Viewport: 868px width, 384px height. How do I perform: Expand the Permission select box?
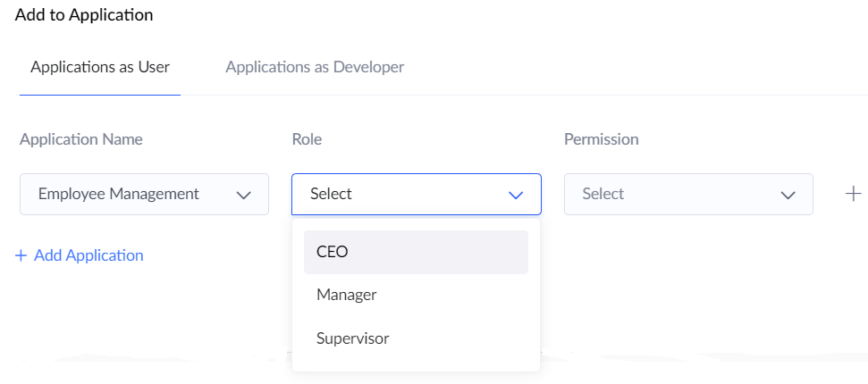(687, 194)
